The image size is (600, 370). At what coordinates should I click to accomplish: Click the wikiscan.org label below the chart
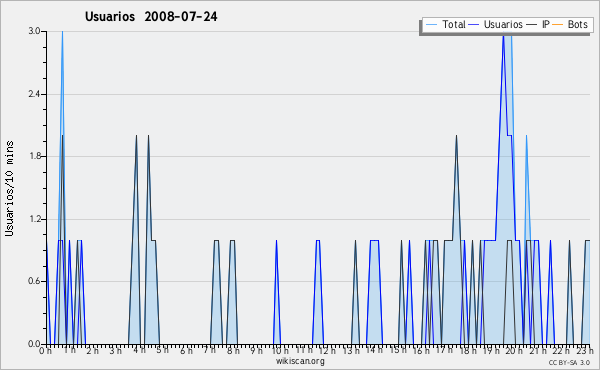click(300, 361)
